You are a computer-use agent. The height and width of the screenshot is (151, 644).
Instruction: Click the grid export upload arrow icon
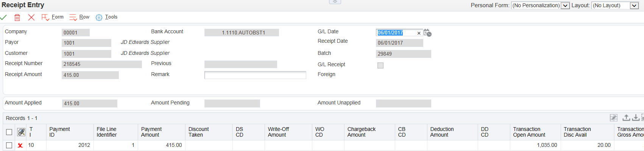tap(626, 118)
